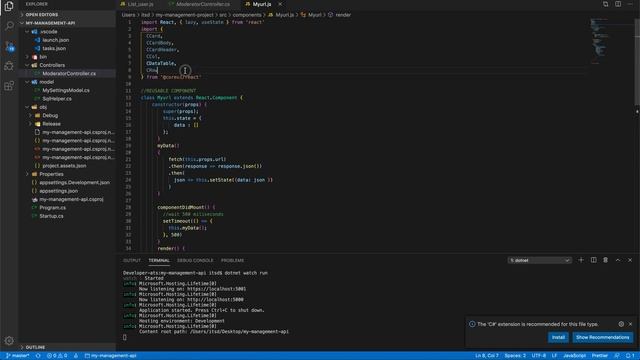This screenshot has height=360, width=640.
Task: Split the terminal panel
Action: [593, 260]
